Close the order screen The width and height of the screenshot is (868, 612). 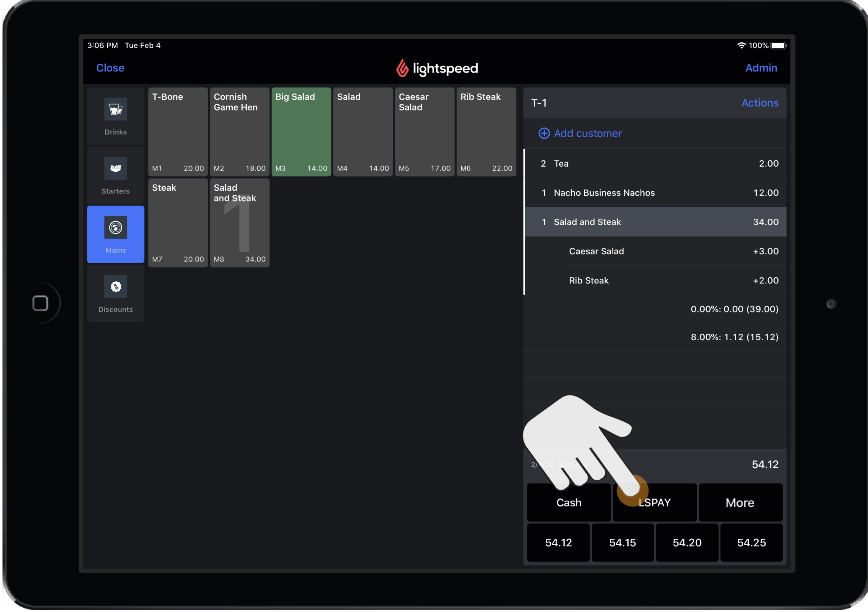[x=110, y=68]
